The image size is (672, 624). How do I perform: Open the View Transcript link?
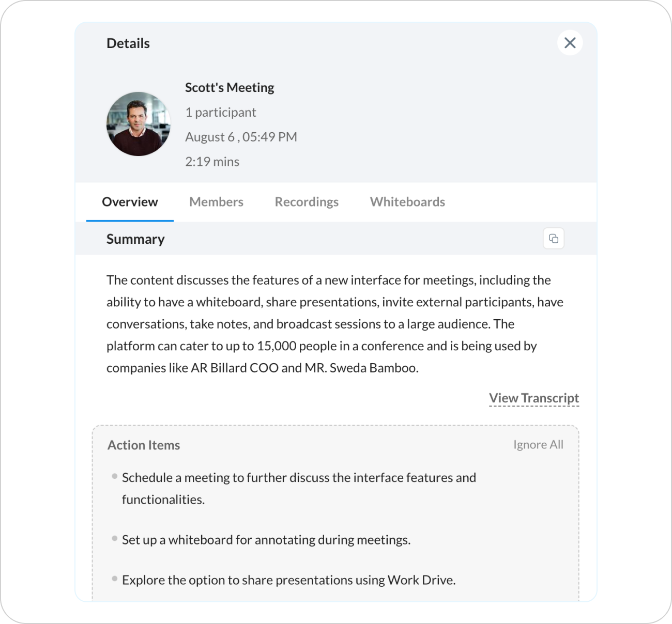[x=534, y=398]
